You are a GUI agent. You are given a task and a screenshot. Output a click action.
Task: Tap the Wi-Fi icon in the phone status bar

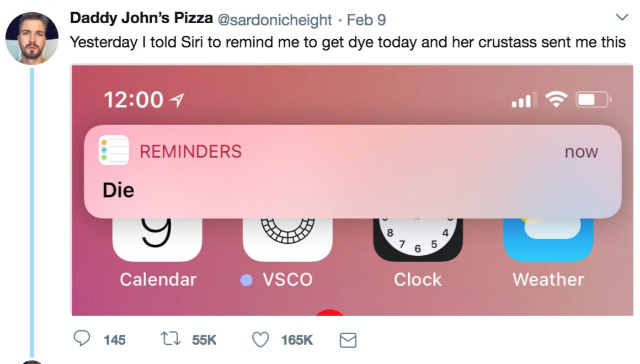556,99
